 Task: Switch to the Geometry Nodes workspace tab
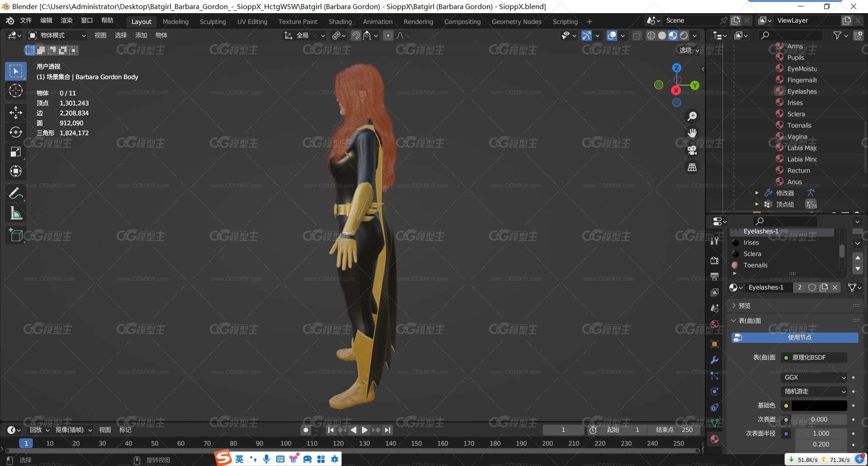coord(517,22)
